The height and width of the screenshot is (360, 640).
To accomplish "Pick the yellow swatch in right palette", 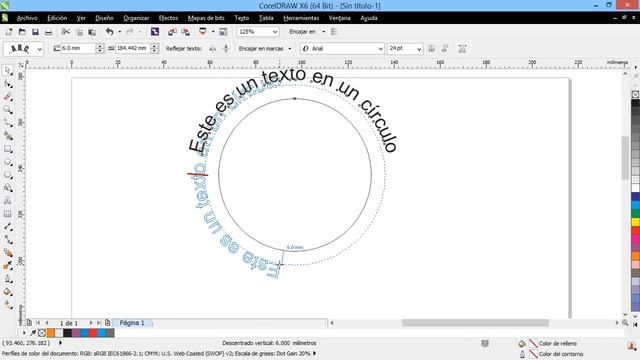I will tap(636, 222).
